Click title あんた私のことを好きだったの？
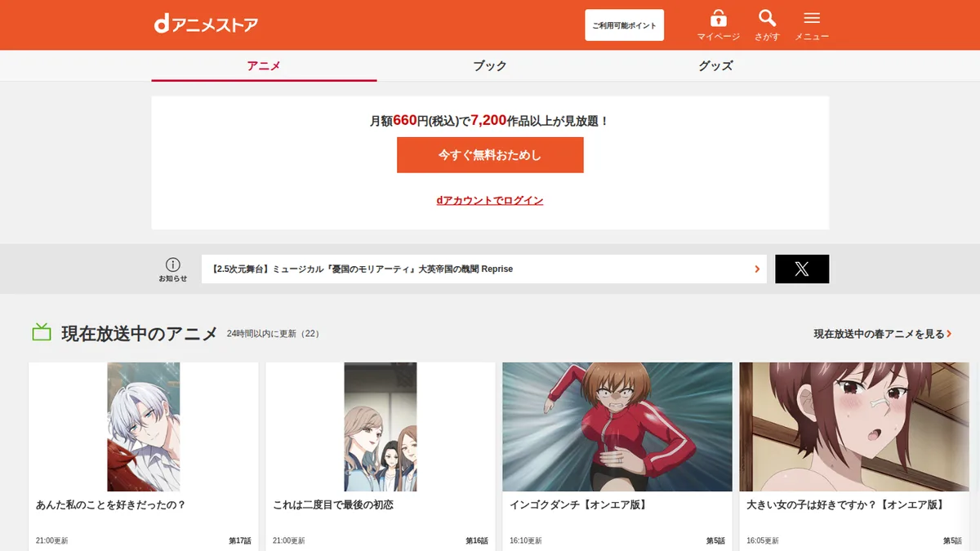 point(111,505)
